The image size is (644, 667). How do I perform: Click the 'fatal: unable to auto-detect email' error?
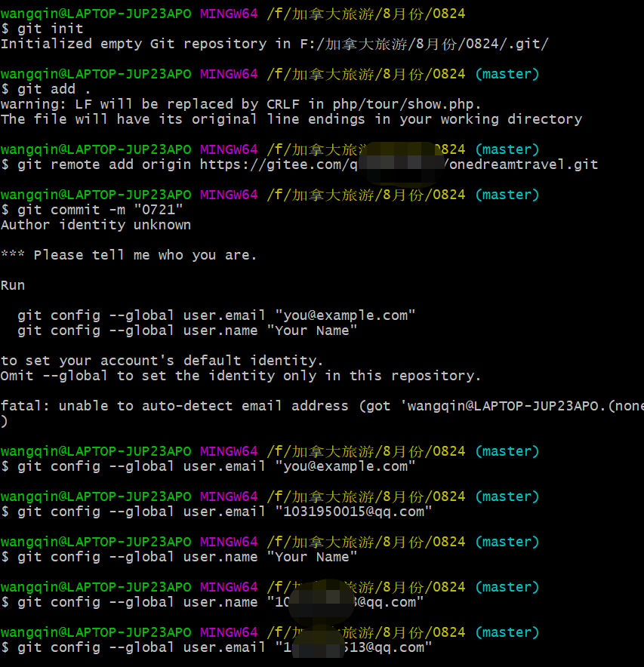pos(322,406)
